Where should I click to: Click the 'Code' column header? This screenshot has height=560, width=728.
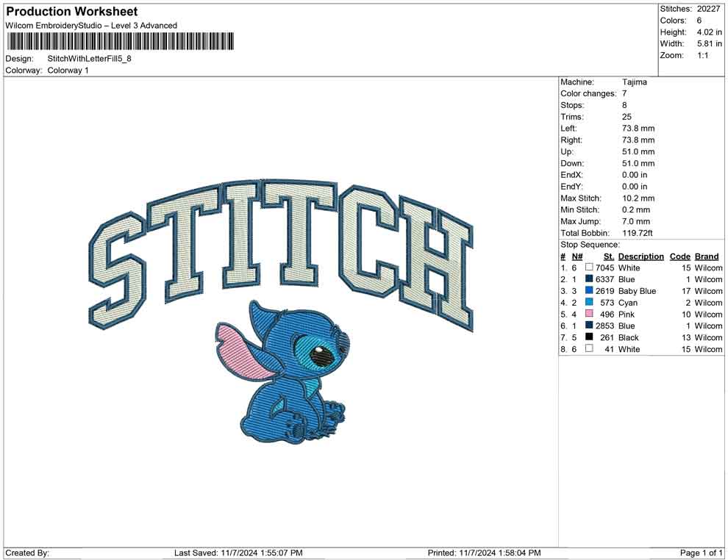(x=680, y=256)
